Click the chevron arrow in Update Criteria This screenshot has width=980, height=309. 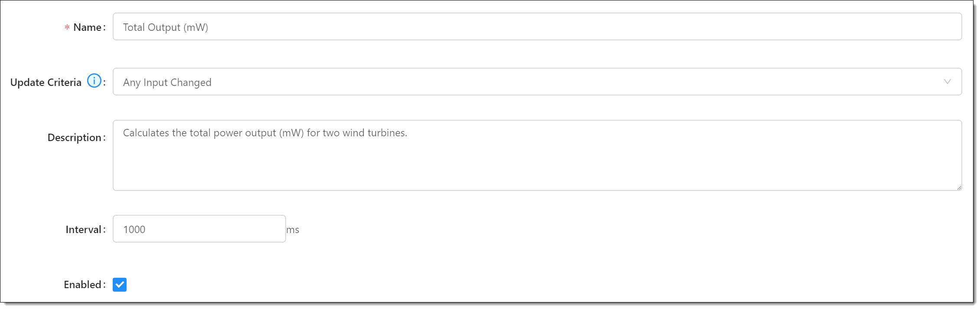947,82
